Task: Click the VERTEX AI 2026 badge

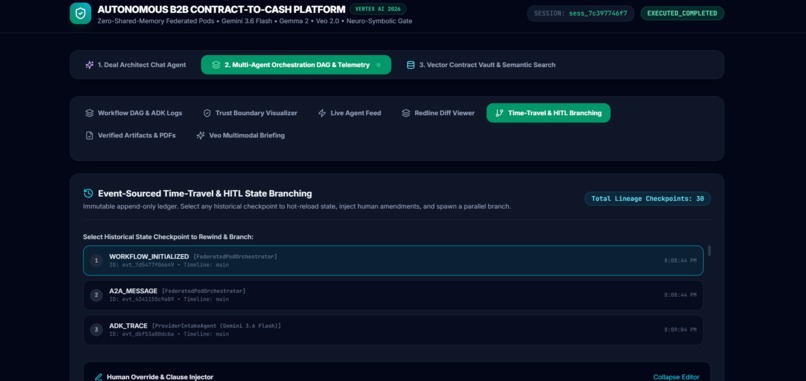Action: (x=378, y=9)
